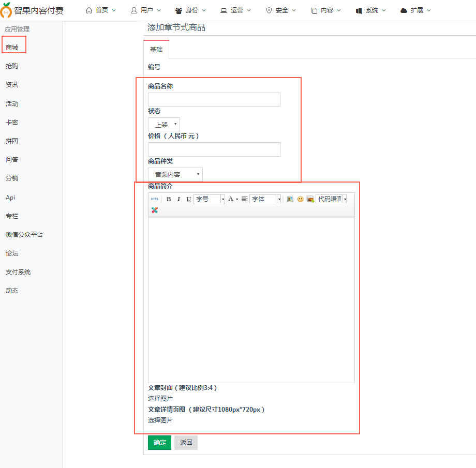Open 论坛 in the sidebar

click(x=12, y=253)
